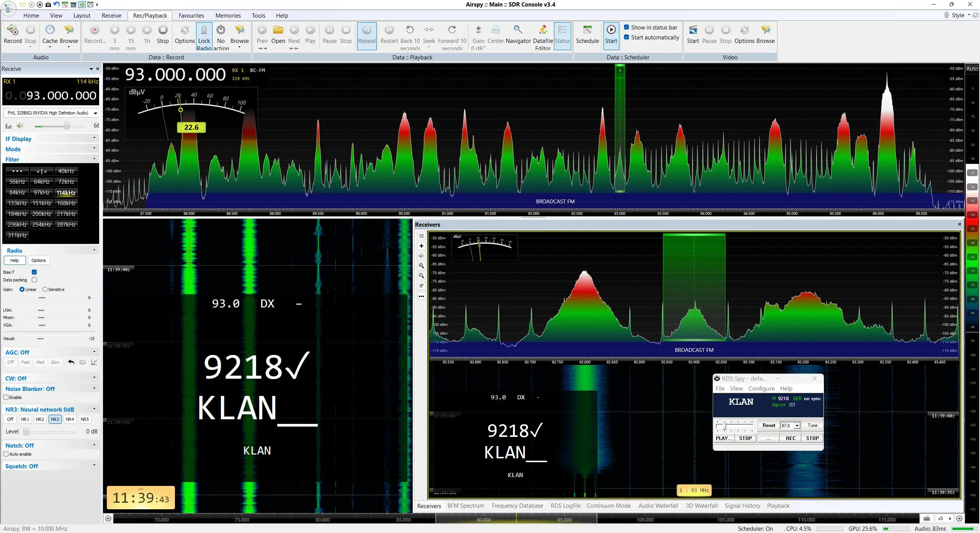Toggle Lock Radio icon
Viewport: 980px width, 533px height.
[204, 30]
